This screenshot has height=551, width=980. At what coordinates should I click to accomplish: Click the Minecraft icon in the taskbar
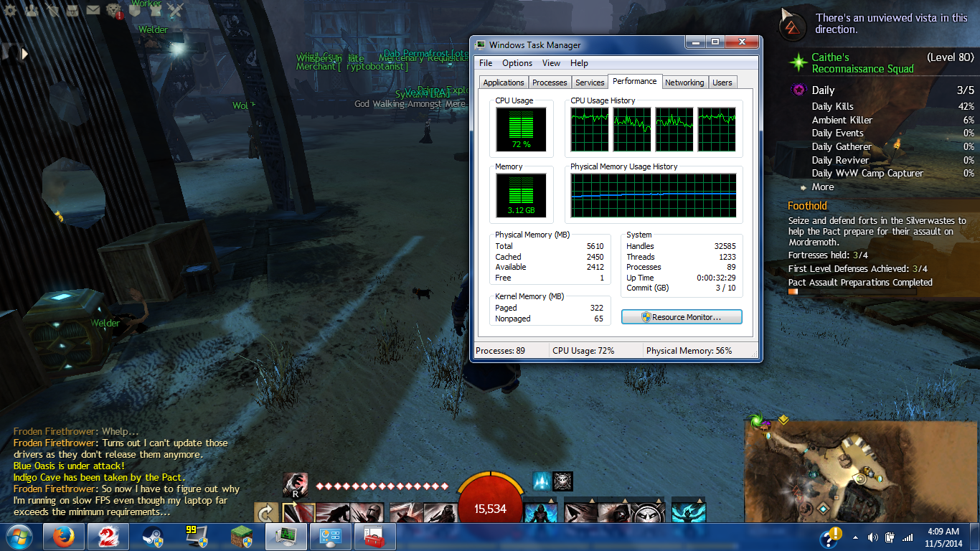[242, 537]
